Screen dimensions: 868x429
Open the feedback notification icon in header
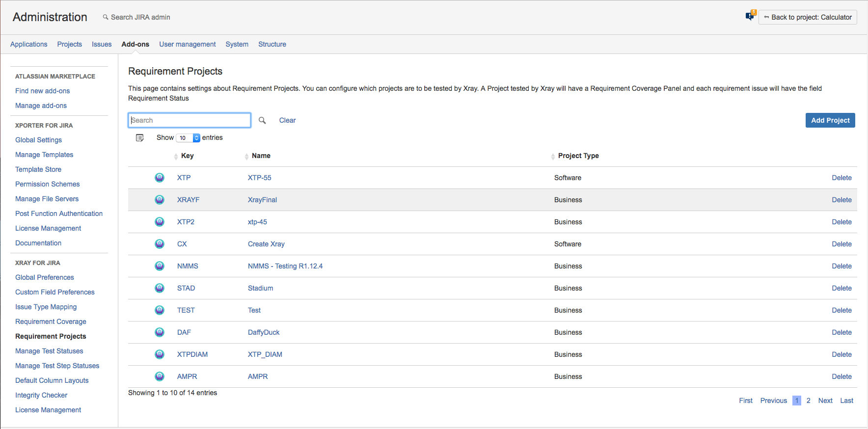pos(750,16)
